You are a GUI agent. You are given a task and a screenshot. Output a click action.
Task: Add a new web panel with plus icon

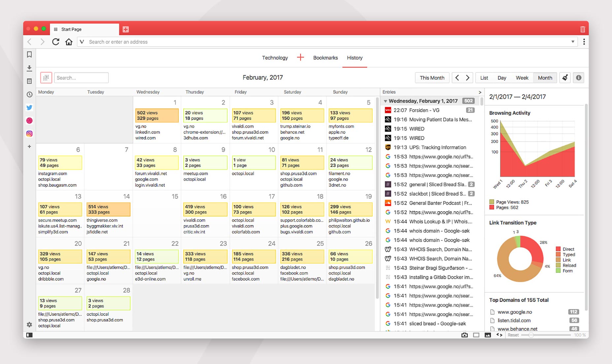(x=29, y=147)
